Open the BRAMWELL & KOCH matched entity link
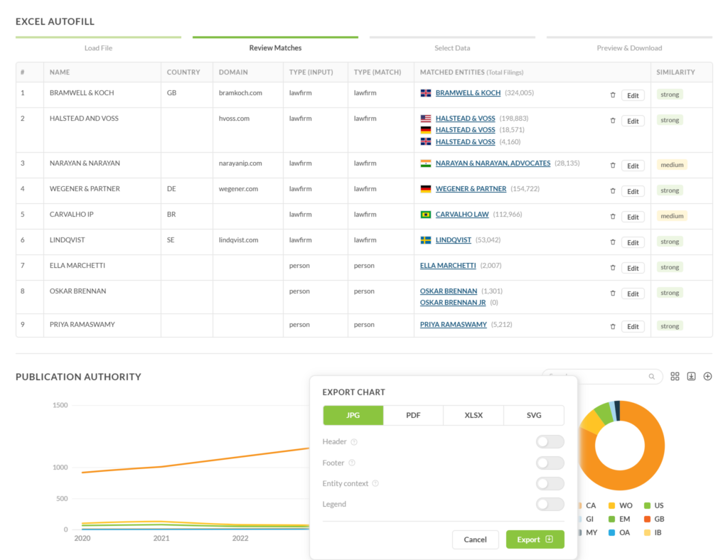Image resolution: width=728 pixels, height=560 pixels. [468, 93]
